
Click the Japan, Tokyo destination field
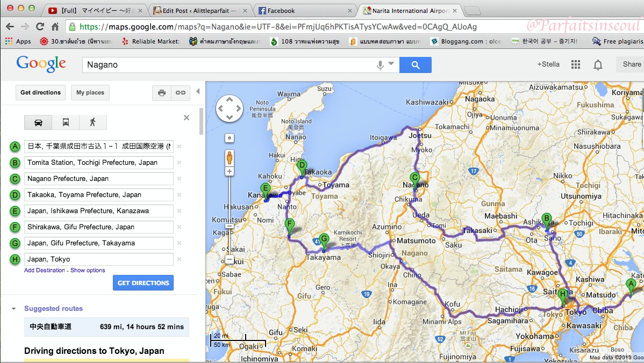98,259
